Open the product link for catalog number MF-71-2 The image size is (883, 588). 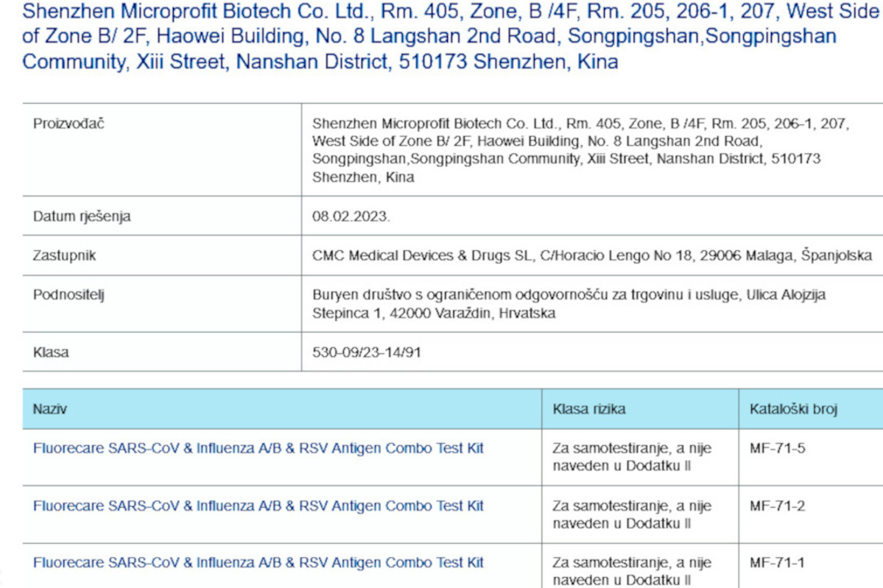pyautogui.click(x=258, y=506)
